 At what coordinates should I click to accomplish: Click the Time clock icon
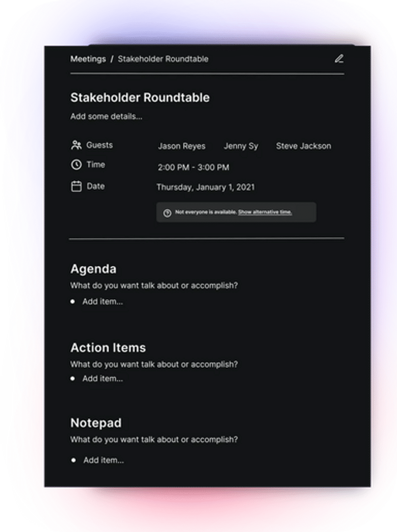point(76,165)
